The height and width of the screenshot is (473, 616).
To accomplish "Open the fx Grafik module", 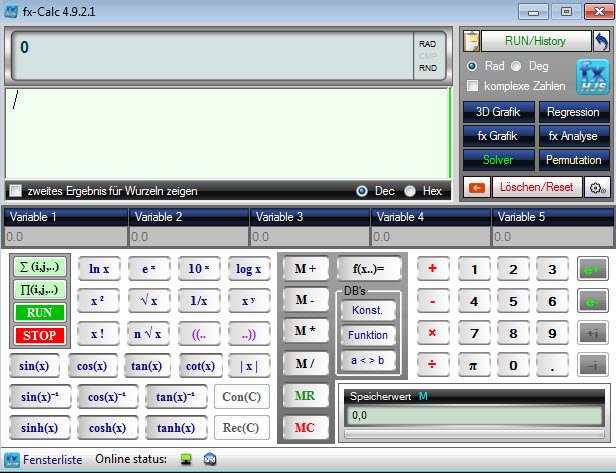I will coord(498,136).
